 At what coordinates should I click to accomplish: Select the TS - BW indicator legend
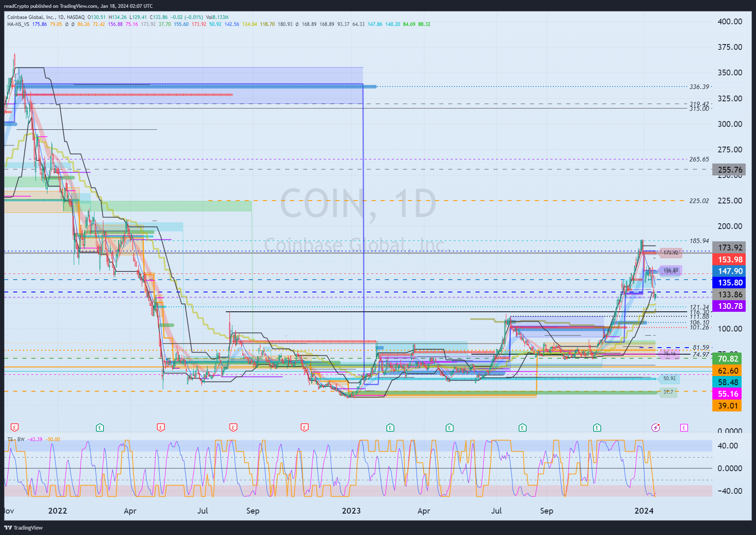16,439
